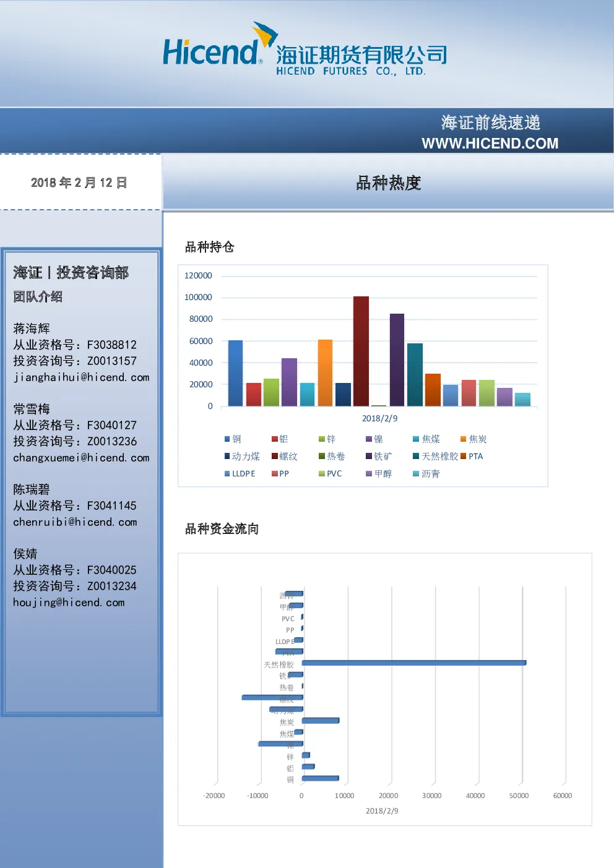614x868 pixels.
Task: Click the 品种持仓 chart title
Action: pos(209,247)
